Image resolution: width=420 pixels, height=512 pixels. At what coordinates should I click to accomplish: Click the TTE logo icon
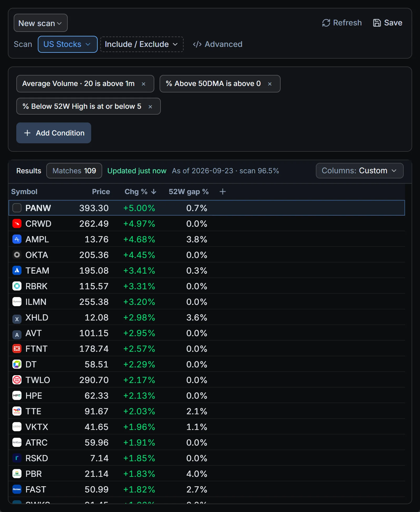tap(17, 411)
